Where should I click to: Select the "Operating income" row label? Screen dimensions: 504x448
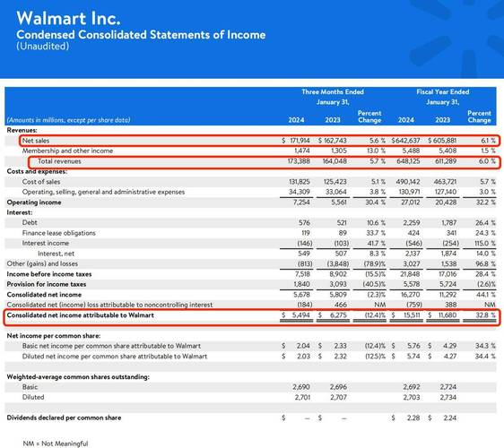tap(34, 202)
